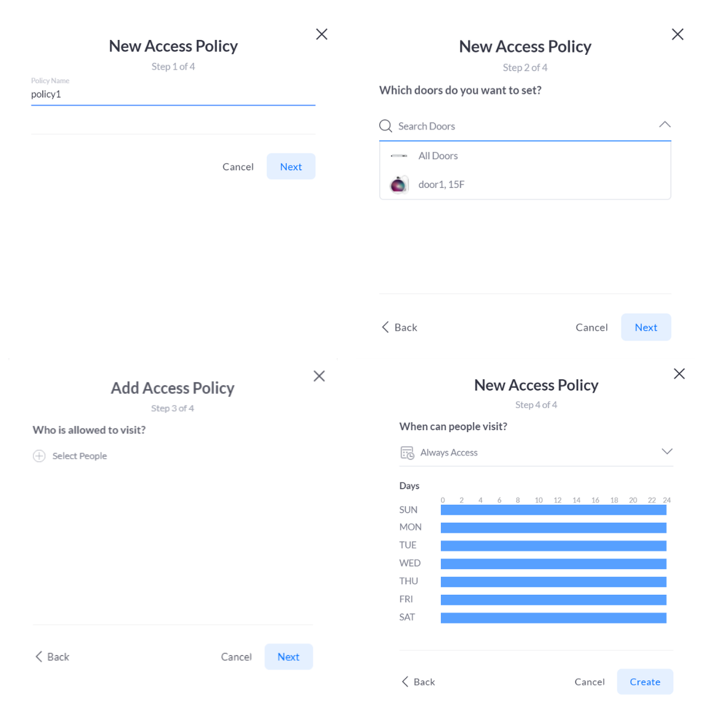Click the Back chevron in Step 3

(x=39, y=656)
